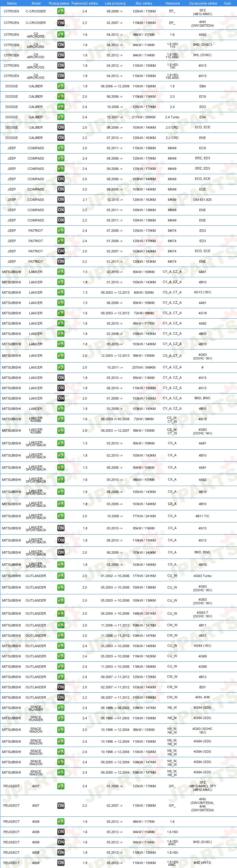Click the Marka column header
This screenshot has height=868, width=237.
tap(12, 3)
